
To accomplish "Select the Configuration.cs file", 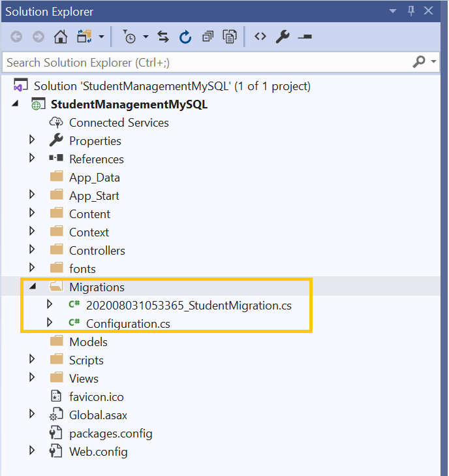I will pyautogui.click(x=128, y=323).
